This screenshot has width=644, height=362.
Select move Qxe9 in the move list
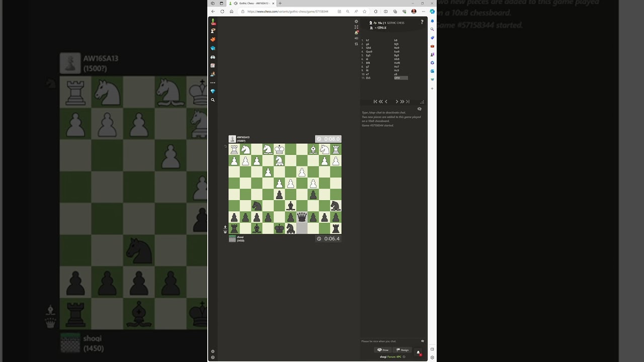pyautogui.click(x=369, y=52)
